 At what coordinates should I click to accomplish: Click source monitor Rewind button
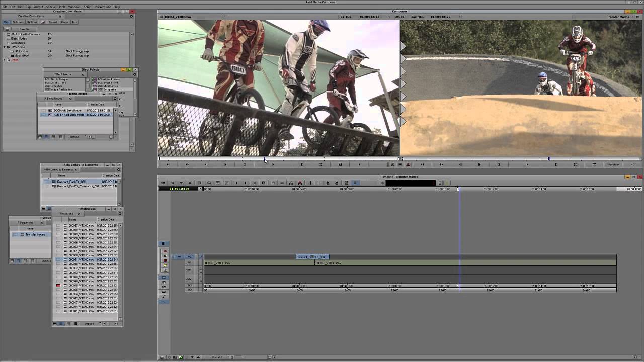(168, 164)
